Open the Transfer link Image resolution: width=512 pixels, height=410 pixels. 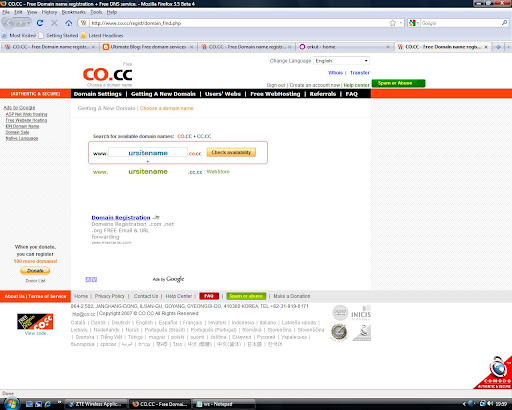[x=360, y=73]
